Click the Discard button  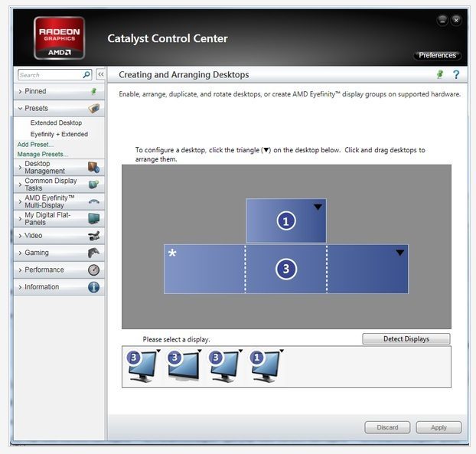click(x=387, y=427)
